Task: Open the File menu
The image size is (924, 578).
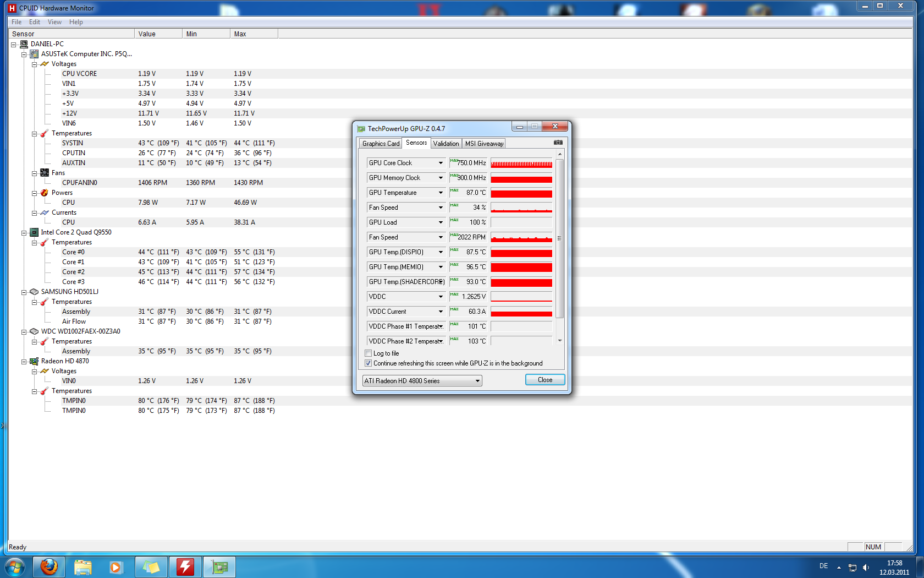Action: 16,22
